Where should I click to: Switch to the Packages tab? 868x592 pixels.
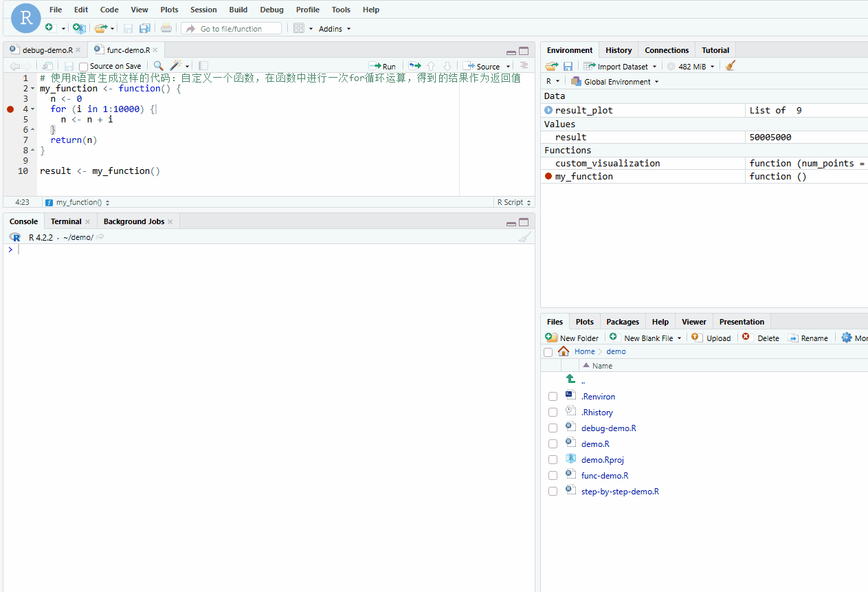[623, 322]
